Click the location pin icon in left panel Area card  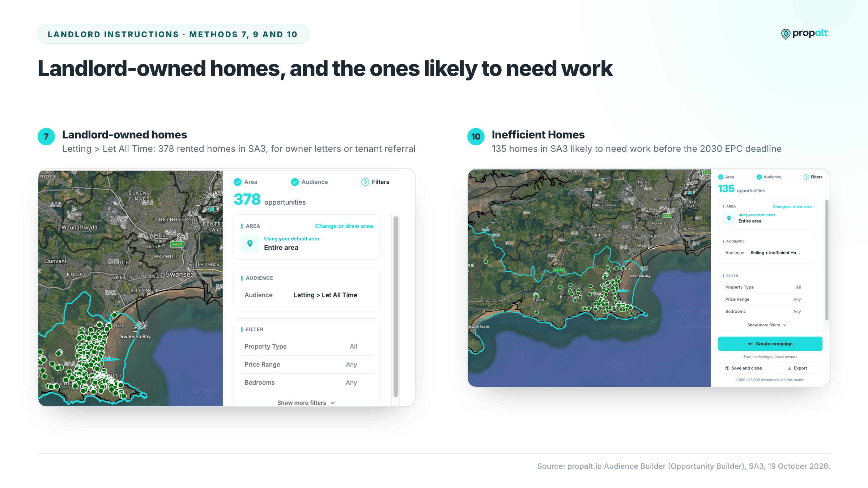(250, 244)
